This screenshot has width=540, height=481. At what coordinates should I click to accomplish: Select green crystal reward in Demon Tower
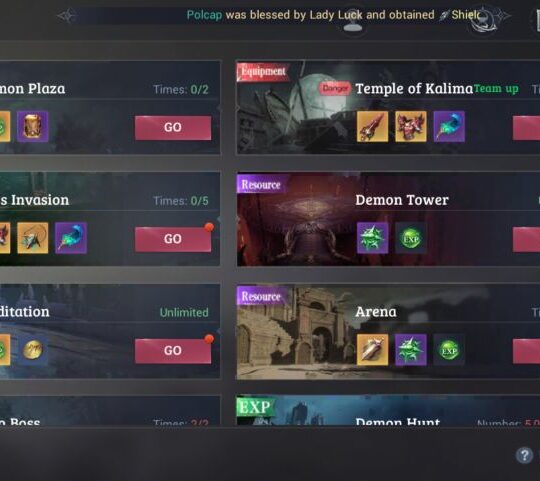(x=372, y=238)
